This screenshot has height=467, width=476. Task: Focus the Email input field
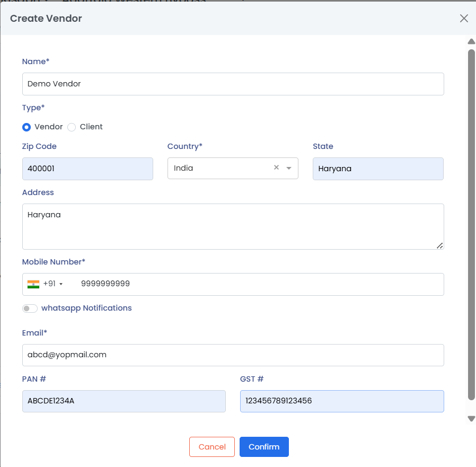coord(233,355)
